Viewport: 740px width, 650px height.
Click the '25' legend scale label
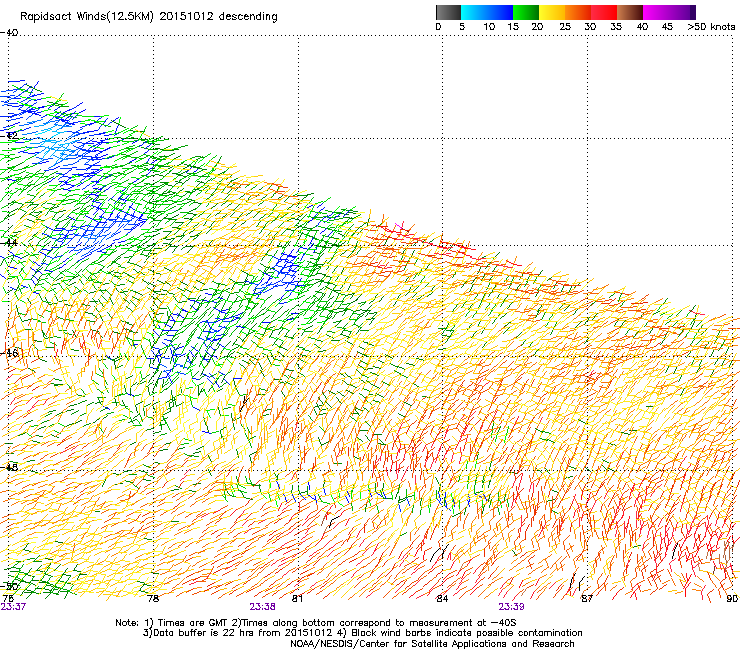pos(565,27)
